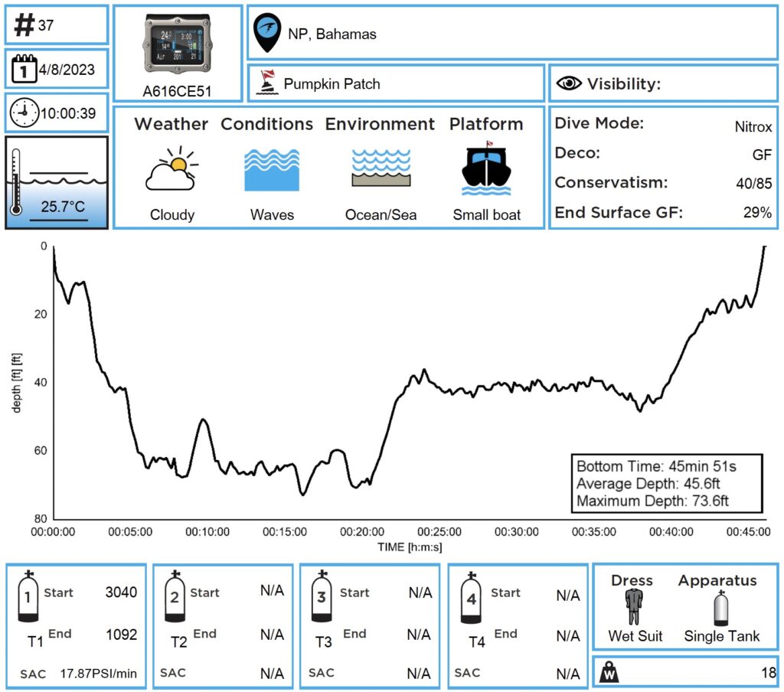The width and height of the screenshot is (784, 692).
Task: Click the Ocean/Sea environment icon
Action: tap(381, 168)
